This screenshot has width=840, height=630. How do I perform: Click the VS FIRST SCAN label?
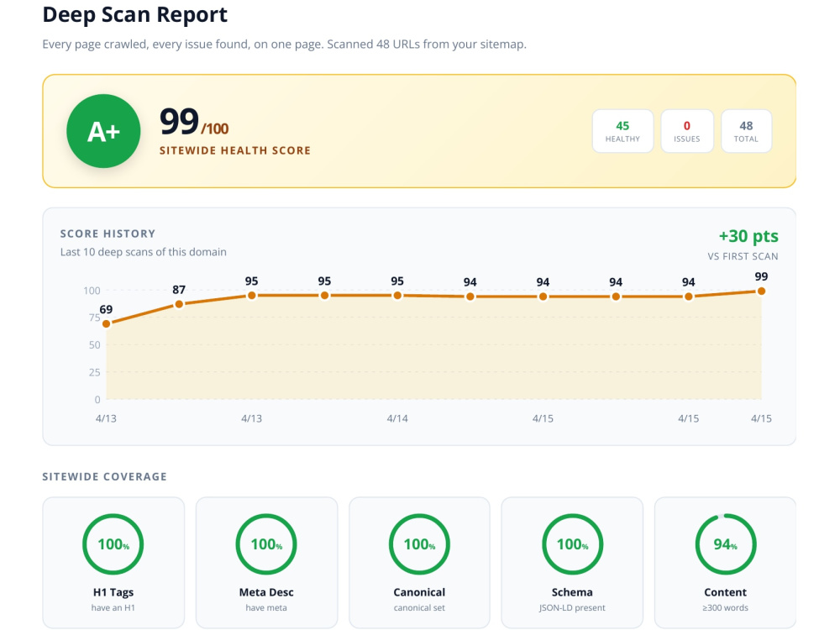click(x=743, y=256)
